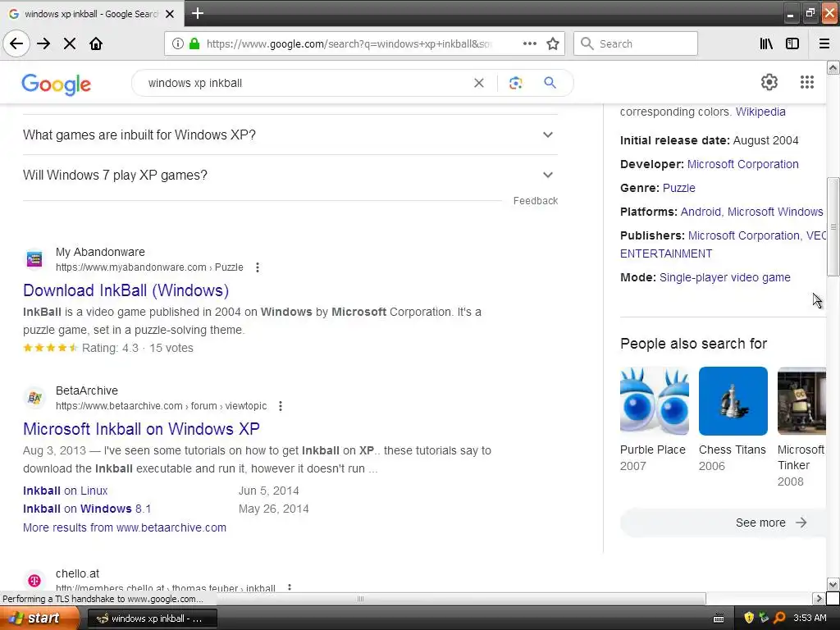840x630 pixels.
Task: Click the security shield tray icon
Action: coord(749,618)
